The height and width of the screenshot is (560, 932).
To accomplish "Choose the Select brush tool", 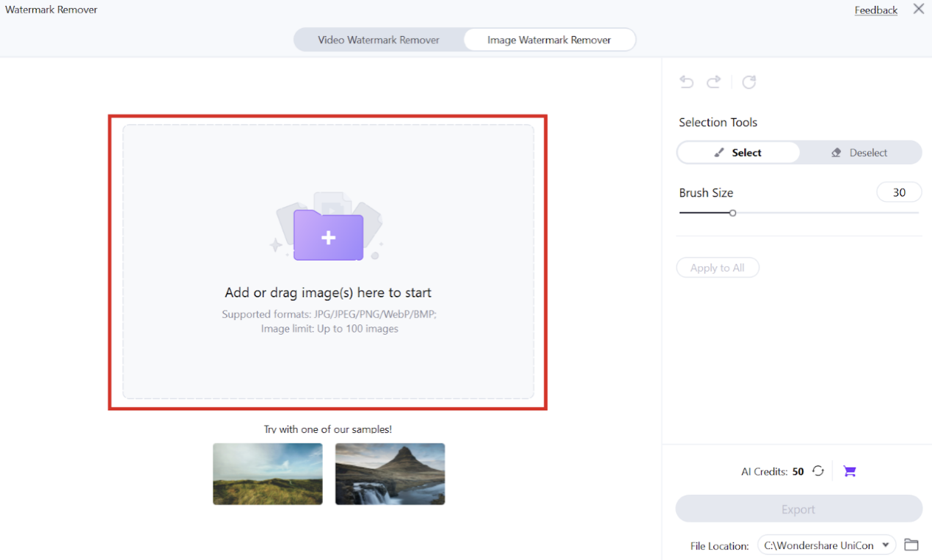I will 738,153.
